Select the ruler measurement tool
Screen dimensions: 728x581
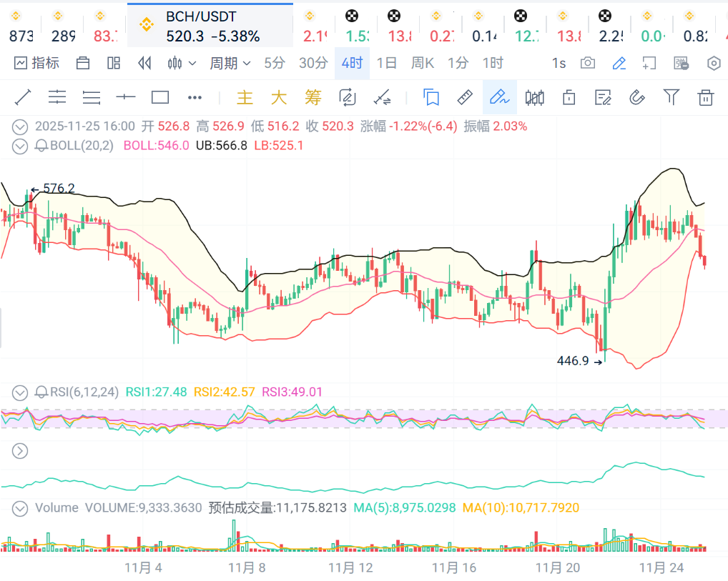point(465,97)
